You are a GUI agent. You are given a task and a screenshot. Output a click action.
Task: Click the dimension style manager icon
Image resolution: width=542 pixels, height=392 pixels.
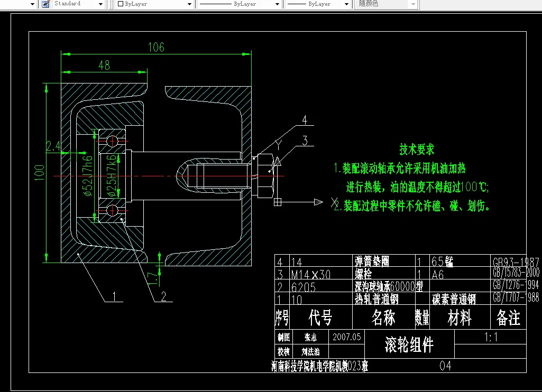45,4
